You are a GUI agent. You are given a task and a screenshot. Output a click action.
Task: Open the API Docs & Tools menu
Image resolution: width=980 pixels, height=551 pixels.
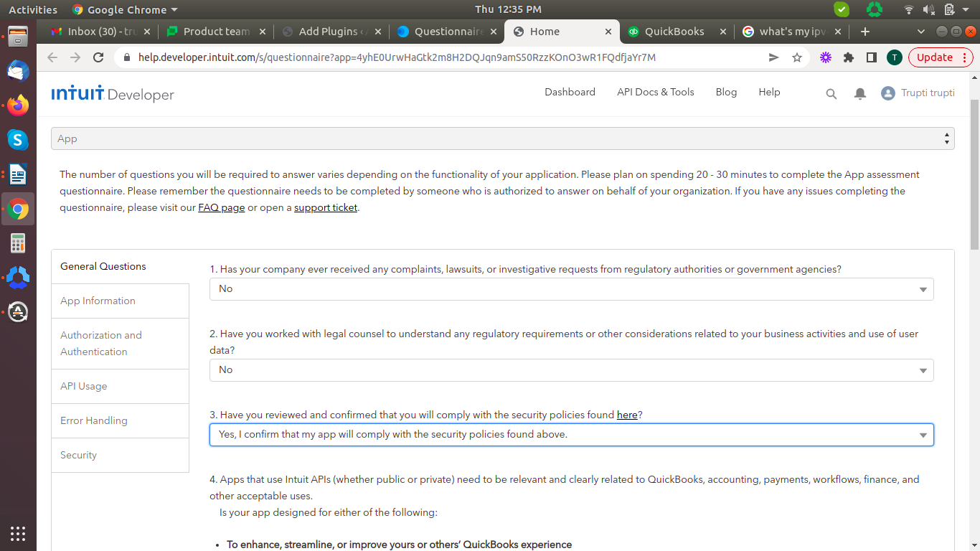pyautogui.click(x=655, y=92)
